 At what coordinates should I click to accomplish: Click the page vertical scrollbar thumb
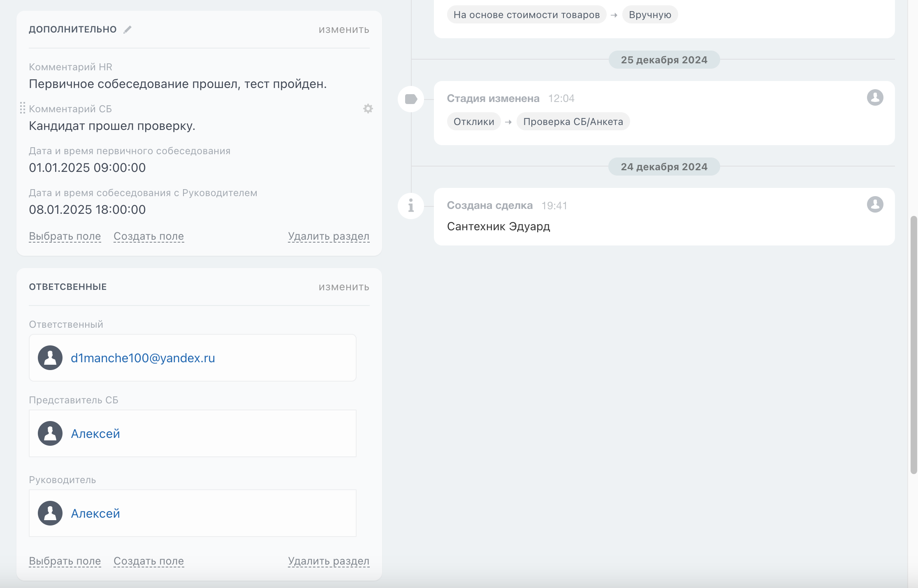[x=913, y=345]
